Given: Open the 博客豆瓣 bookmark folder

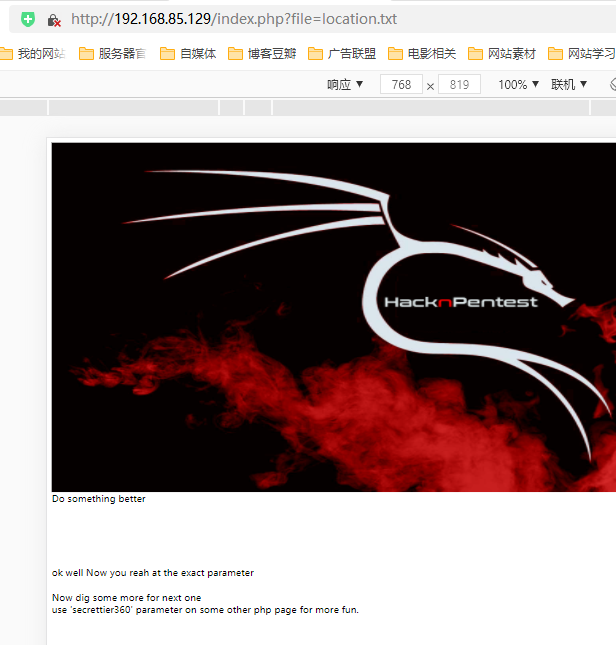Looking at the screenshot, I should point(262,53).
